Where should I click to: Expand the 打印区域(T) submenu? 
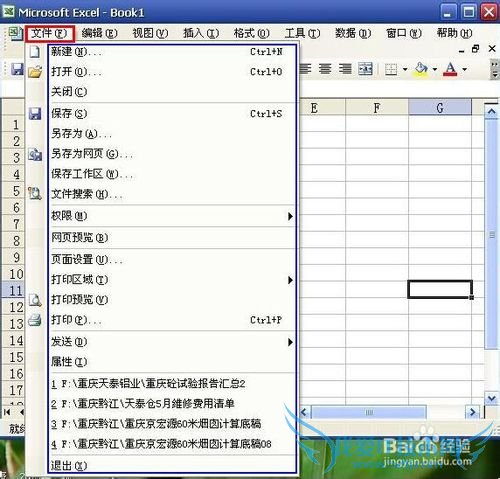pos(290,280)
